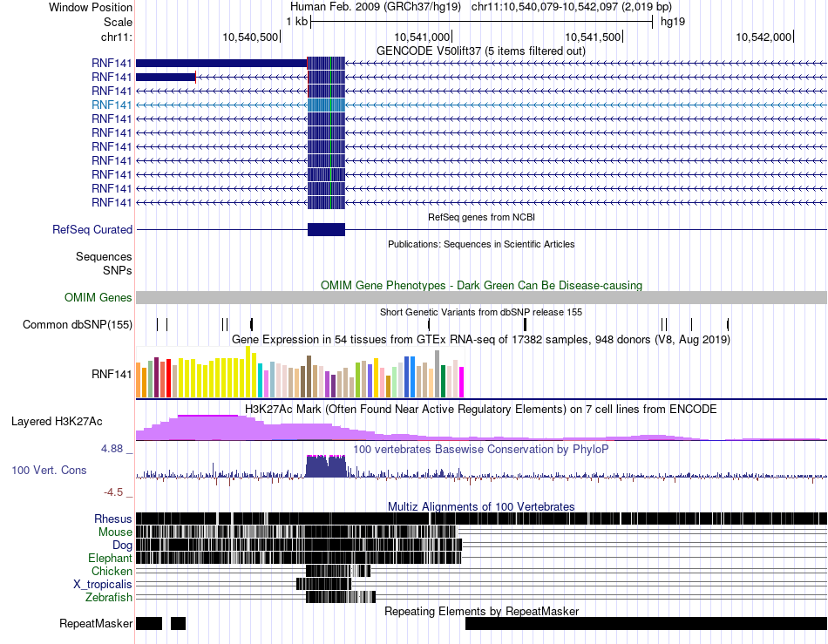Click the tall gray bar in GTEx chart
Screen dimensions: 828x644
pos(437,374)
